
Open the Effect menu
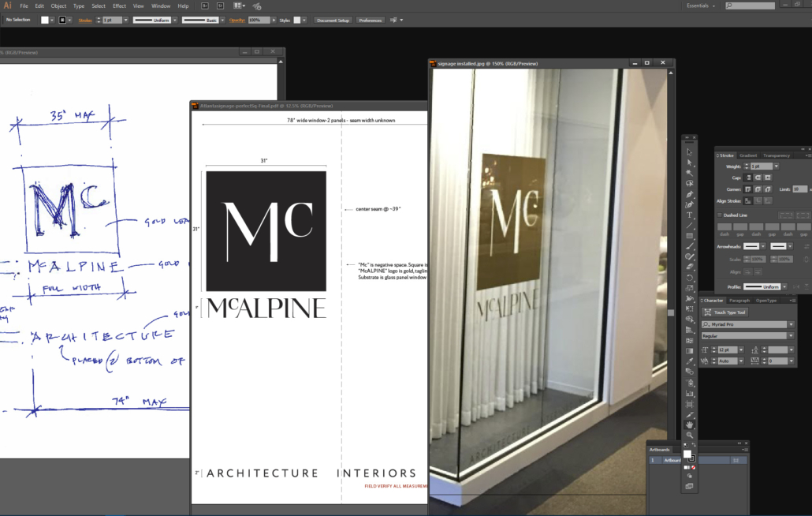119,6
